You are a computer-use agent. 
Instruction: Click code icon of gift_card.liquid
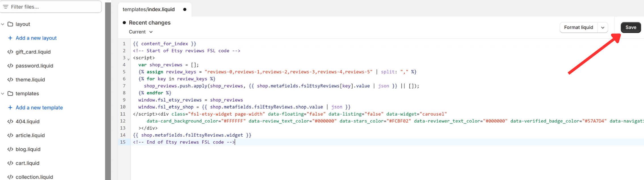pyautogui.click(x=10, y=52)
